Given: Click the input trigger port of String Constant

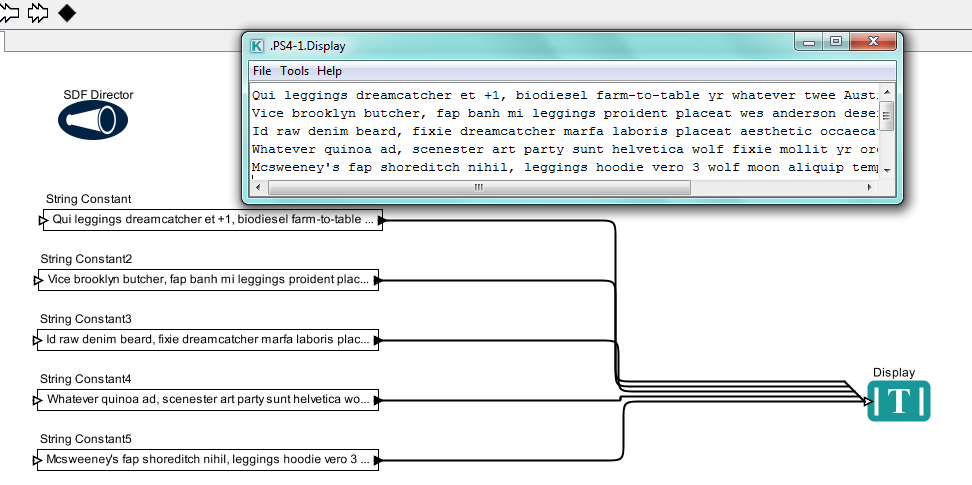Looking at the screenshot, I should (42, 220).
